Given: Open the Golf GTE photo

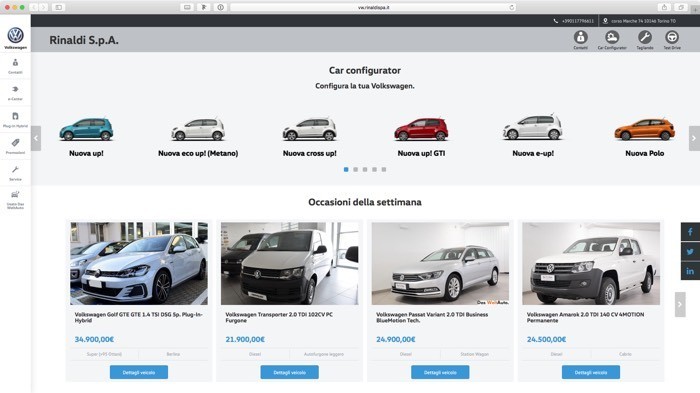Looking at the screenshot, I should (x=139, y=263).
